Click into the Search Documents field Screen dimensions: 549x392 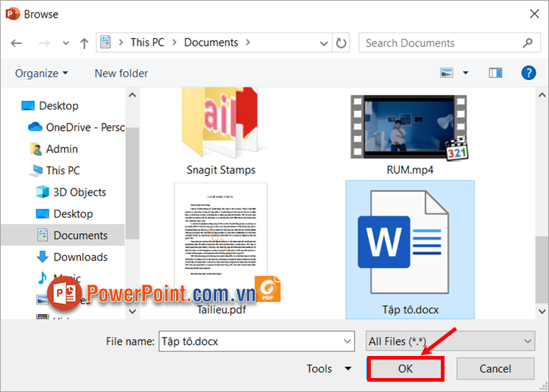(x=450, y=43)
